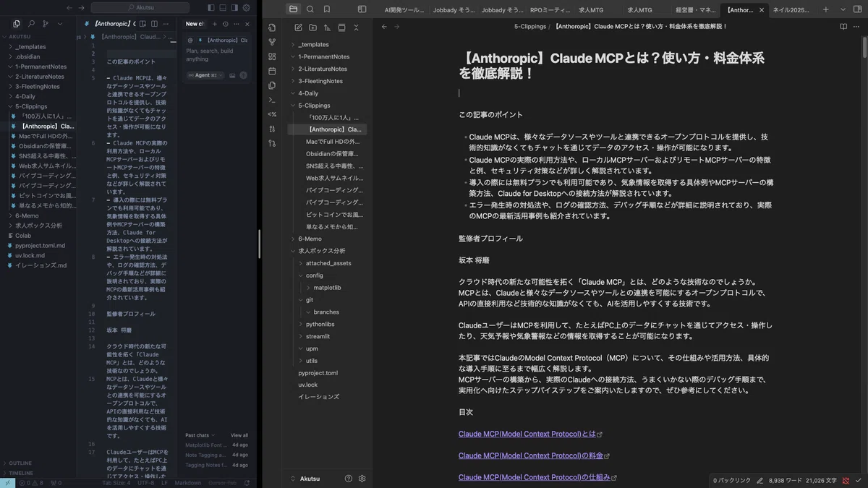Open more views chevron in Cursor sidebar
The height and width of the screenshot is (488, 868).
pyautogui.click(x=61, y=24)
